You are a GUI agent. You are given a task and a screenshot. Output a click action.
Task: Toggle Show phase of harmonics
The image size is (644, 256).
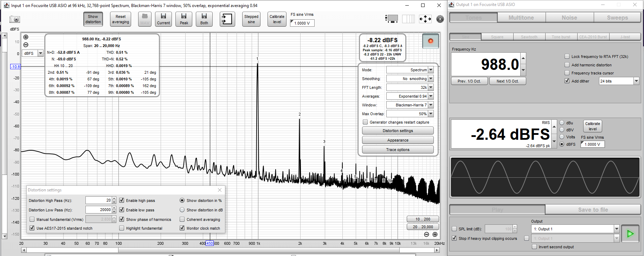click(122, 219)
